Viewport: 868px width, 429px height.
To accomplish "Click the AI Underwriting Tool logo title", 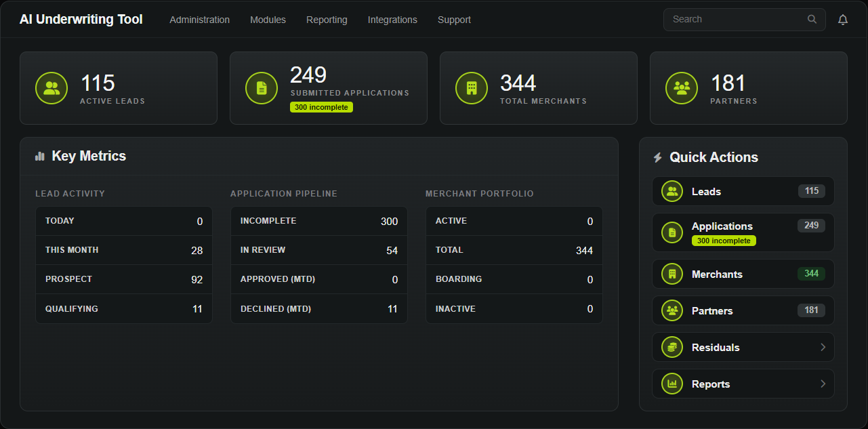I will click(81, 19).
